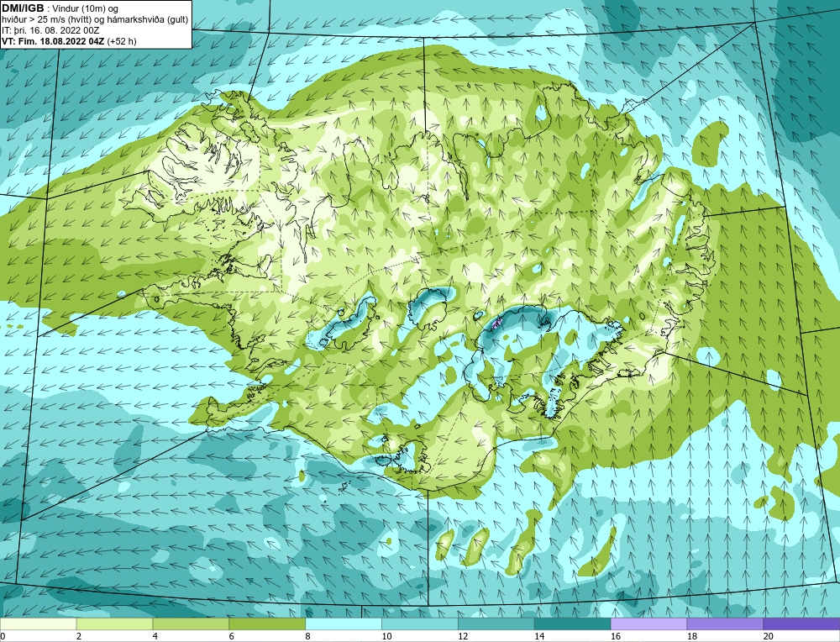Click the 14–16 m/s dark teal legend swatch
Image resolution: width=840 pixels, height=642 pixels.
[572, 624]
